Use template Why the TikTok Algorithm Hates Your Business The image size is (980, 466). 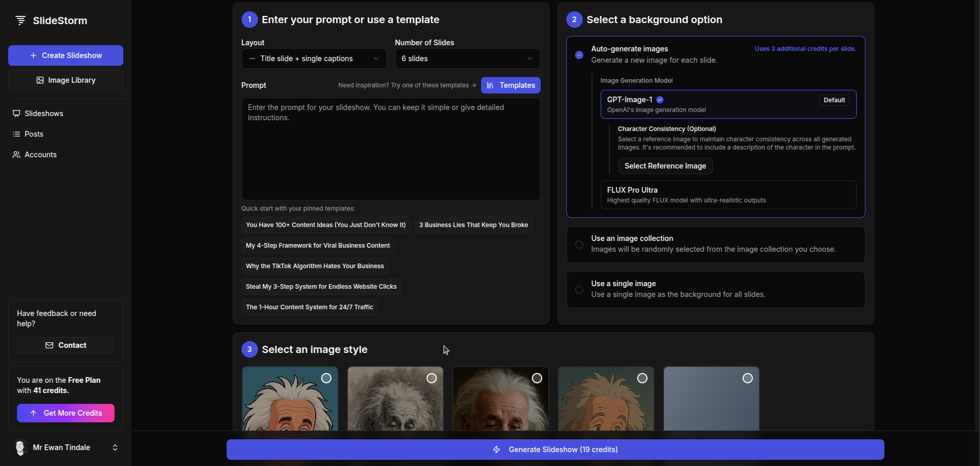tap(315, 266)
